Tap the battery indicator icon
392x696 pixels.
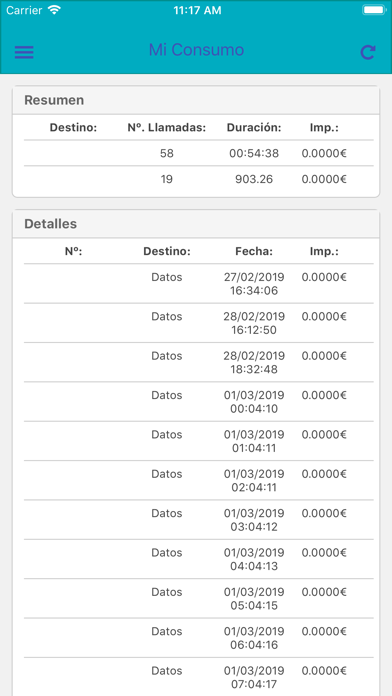coord(374,10)
